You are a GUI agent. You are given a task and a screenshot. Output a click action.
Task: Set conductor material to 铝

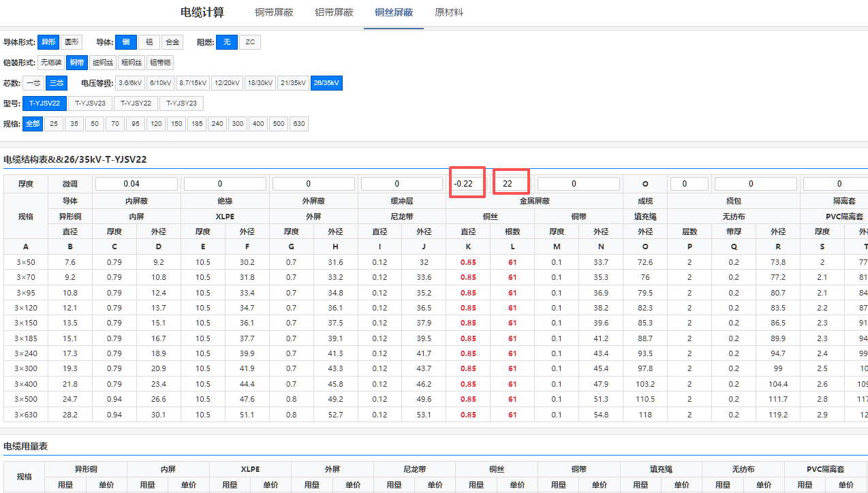click(x=149, y=42)
